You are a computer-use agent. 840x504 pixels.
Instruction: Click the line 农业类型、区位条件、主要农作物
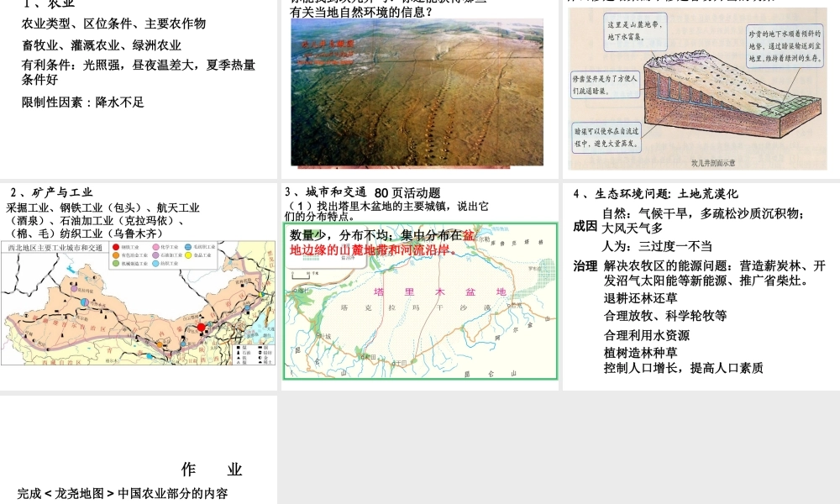[x=113, y=24]
